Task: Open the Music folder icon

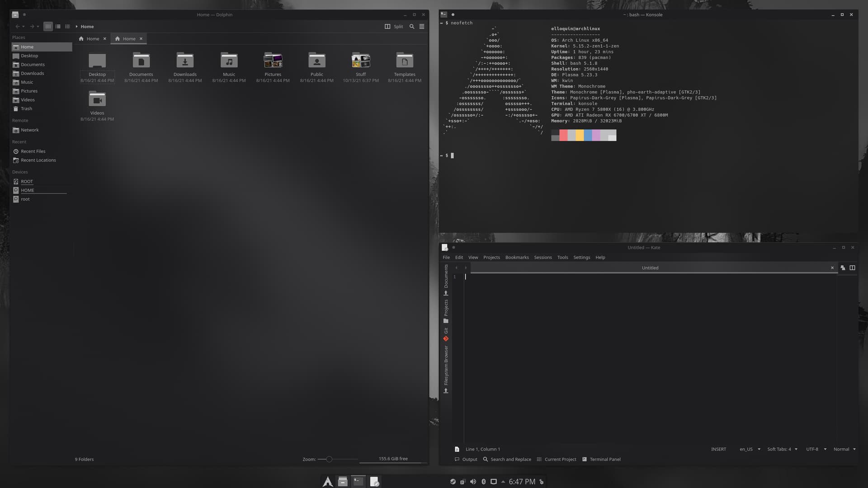Action: (x=229, y=61)
